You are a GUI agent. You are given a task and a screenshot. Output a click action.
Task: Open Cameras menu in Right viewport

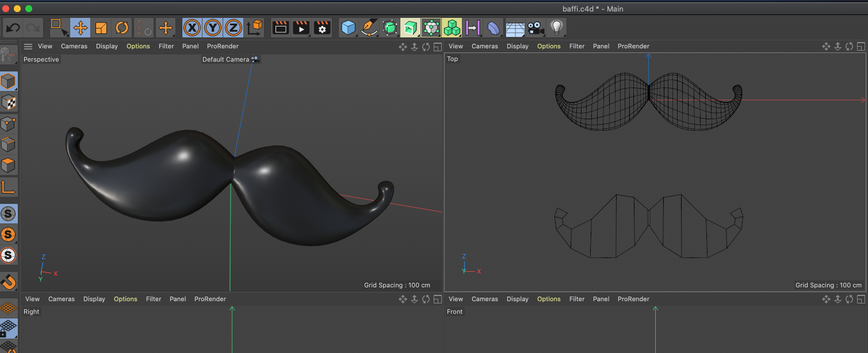click(x=62, y=299)
